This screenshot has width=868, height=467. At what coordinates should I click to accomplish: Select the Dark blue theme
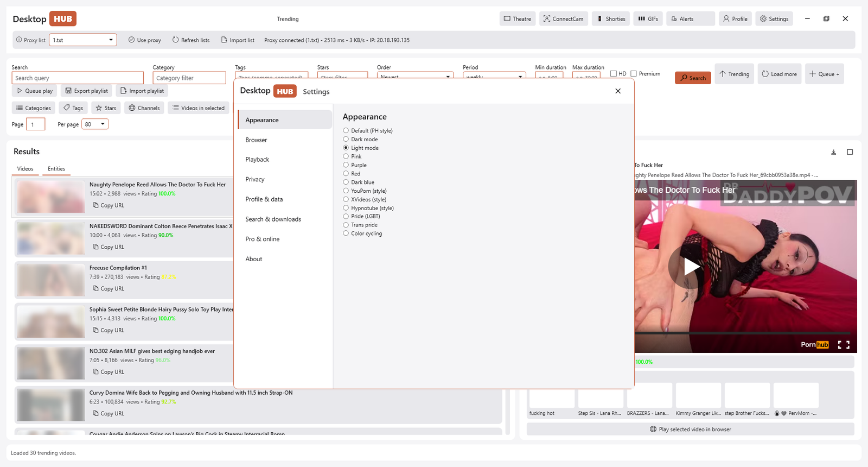coord(359,182)
